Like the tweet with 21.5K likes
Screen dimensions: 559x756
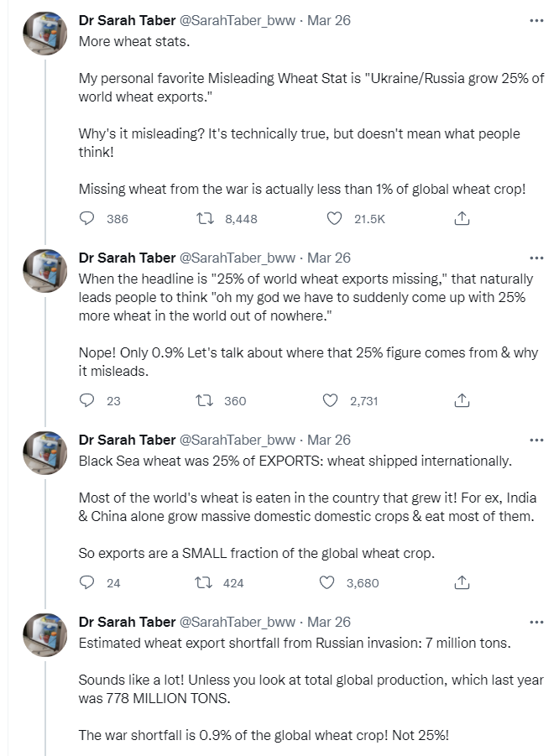click(334, 219)
